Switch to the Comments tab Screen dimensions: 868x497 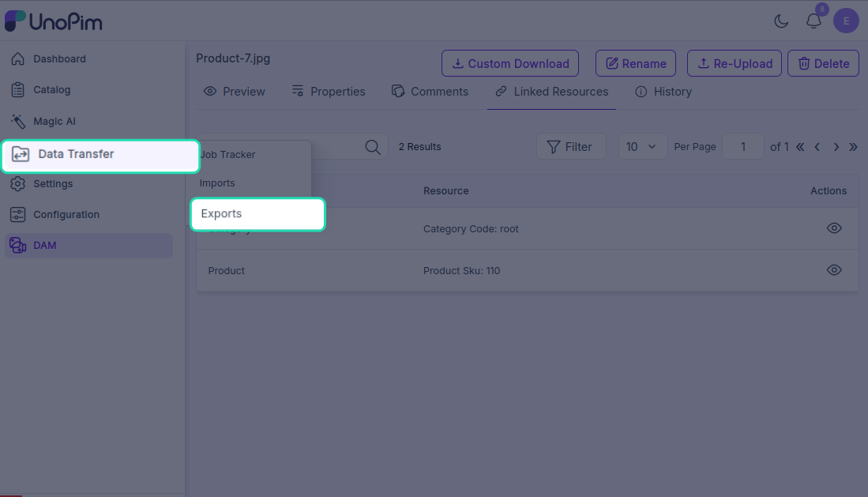pyautogui.click(x=430, y=92)
